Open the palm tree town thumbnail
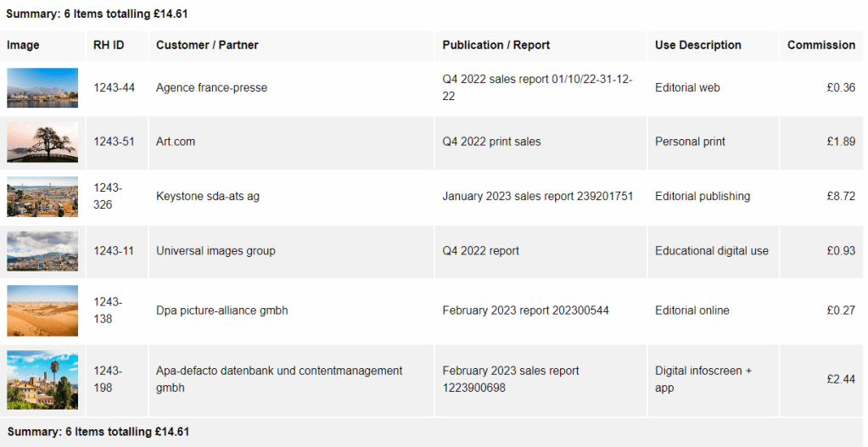This screenshot has height=447, width=868. 42,379
